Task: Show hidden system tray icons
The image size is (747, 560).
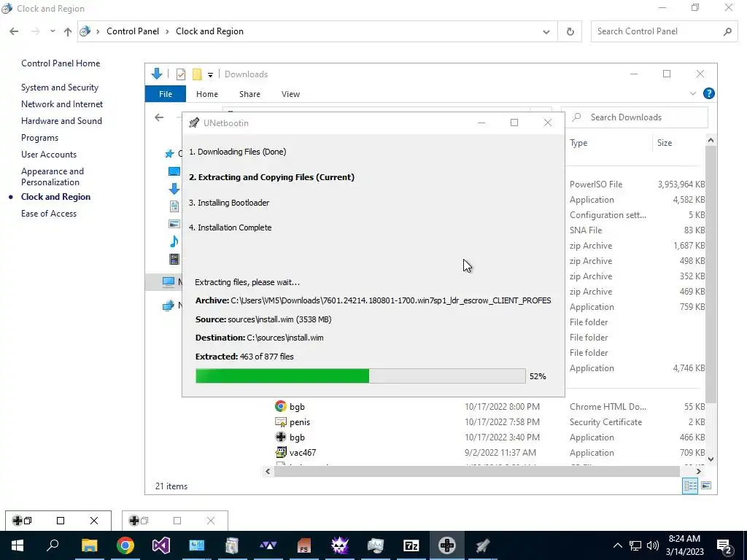Action: (617, 545)
